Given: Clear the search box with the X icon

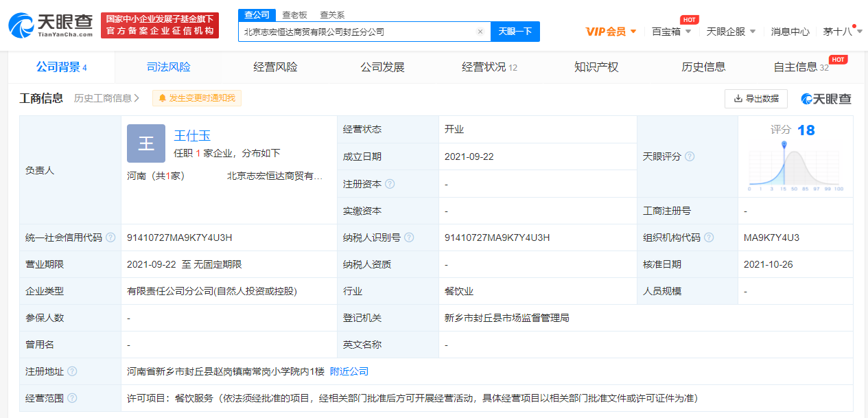Looking at the screenshot, I should pos(480,32).
